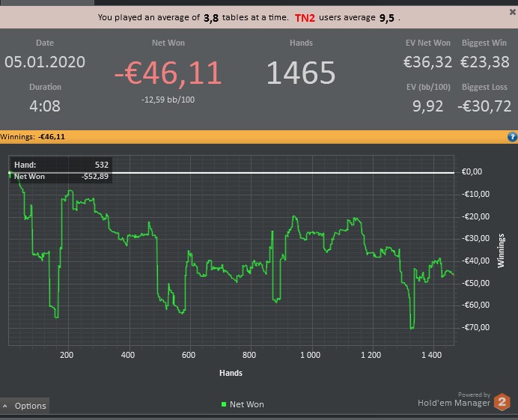The width and height of the screenshot is (518, 420).
Task: Click the EV bb/100 value 9,92
Action: point(428,106)
